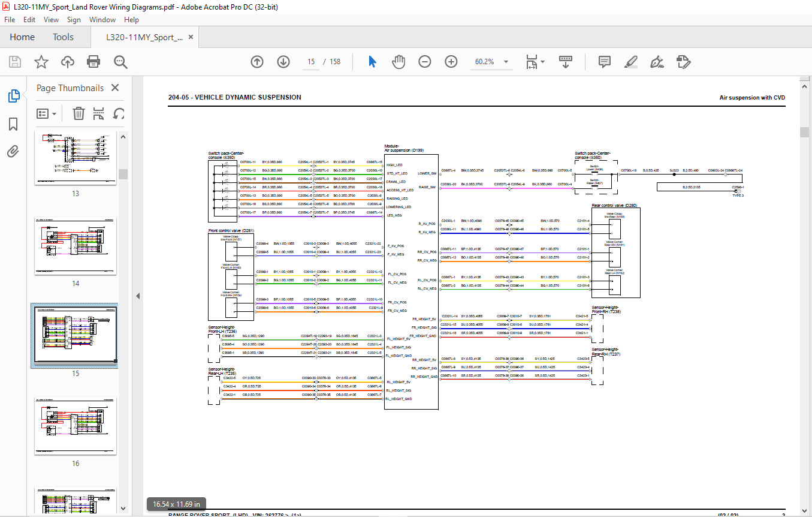Open the fit page options tool
Viewport: 812px width, 517px height.
coord(532,62)
